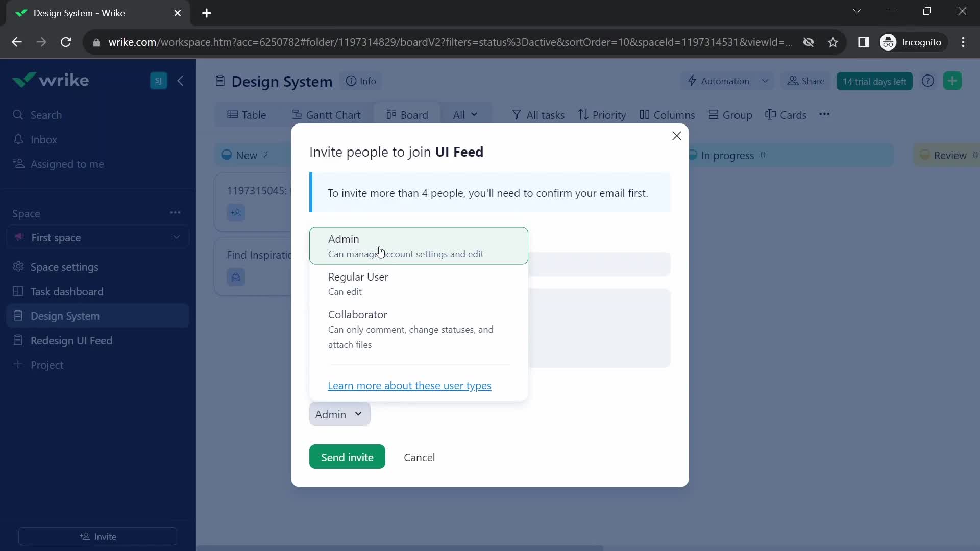This screenshot has height=551, width=980.
Task: Click the Invite button at sidebar bottom
Action: coord(97,537)
